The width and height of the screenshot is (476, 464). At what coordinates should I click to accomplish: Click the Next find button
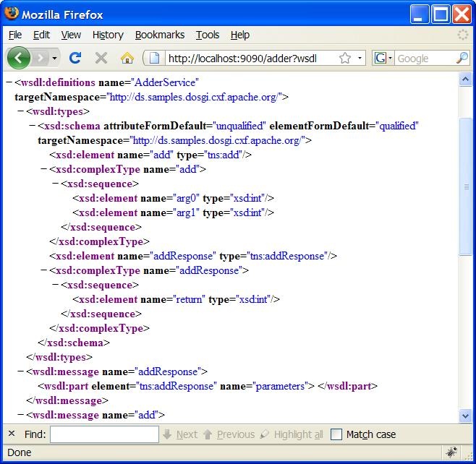coord(180,434)
